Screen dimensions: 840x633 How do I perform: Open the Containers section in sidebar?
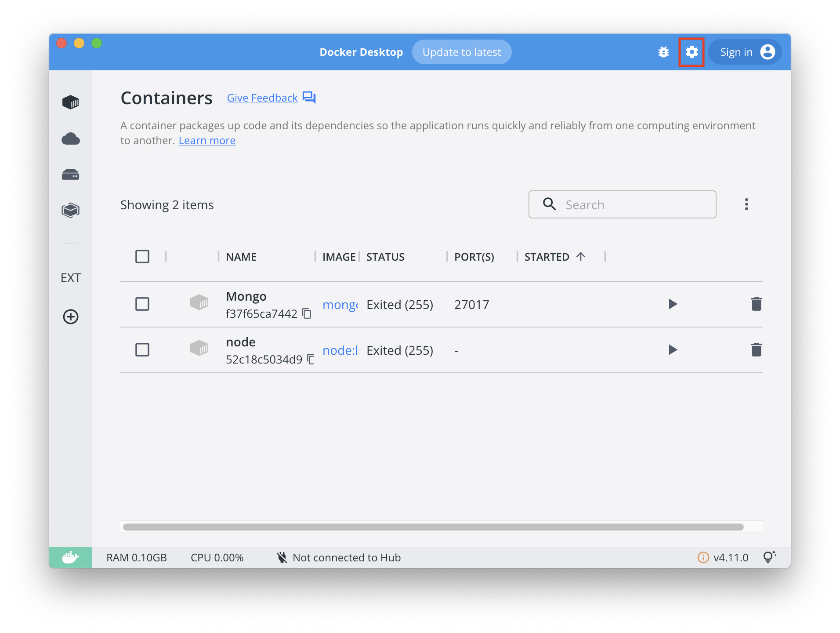pos(70,102)
